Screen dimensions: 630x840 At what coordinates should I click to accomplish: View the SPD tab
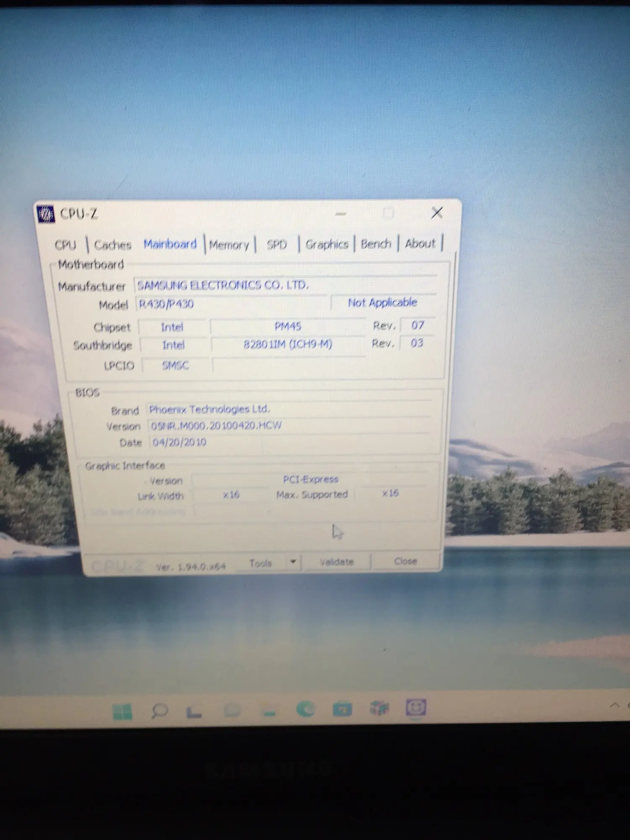[277, 244]
